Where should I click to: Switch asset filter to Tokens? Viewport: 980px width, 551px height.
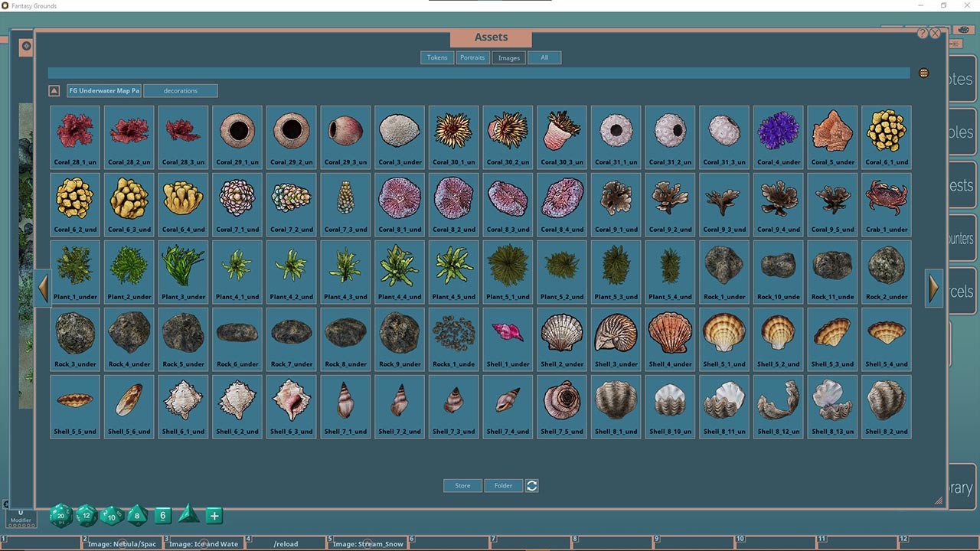[x=436, y=57]
